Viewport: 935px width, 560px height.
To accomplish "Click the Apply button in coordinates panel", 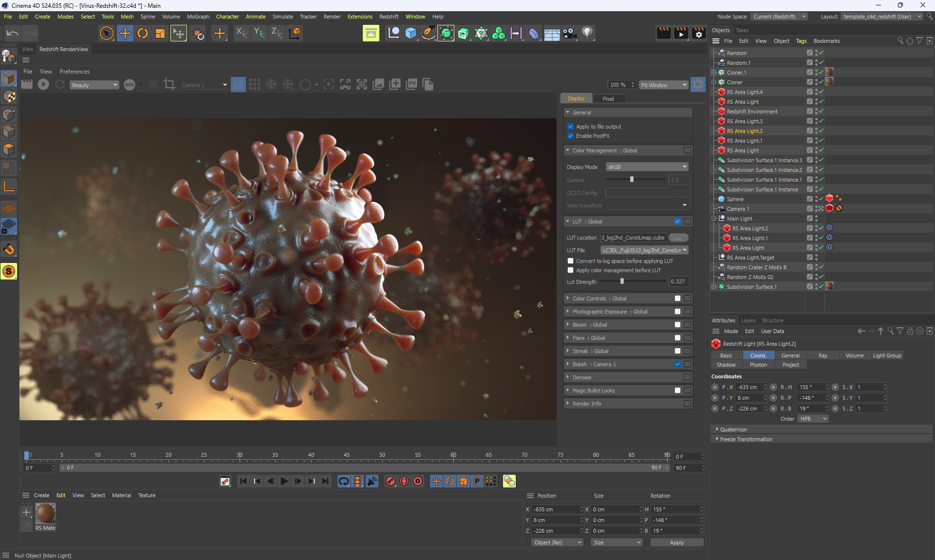I will [x=676, y=542].
